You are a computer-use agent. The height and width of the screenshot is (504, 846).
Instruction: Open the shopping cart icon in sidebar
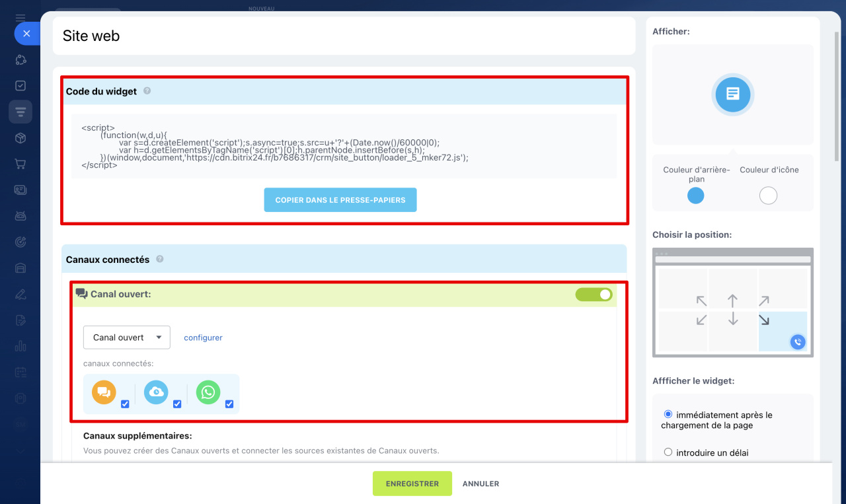[20, 164]
